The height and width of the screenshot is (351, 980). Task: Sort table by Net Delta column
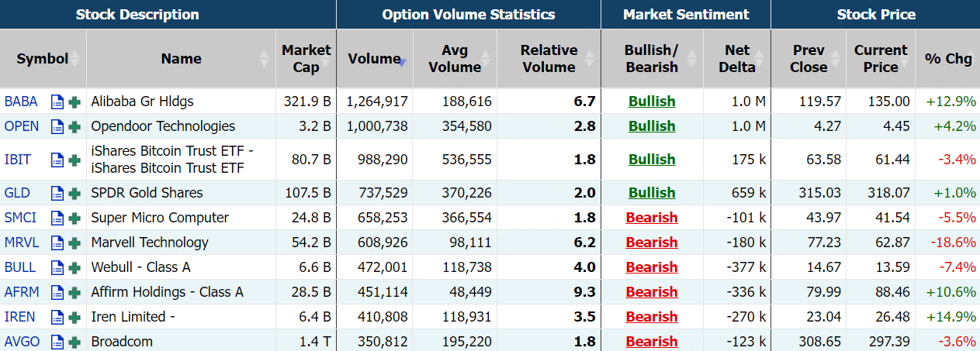tap(737, 58)
